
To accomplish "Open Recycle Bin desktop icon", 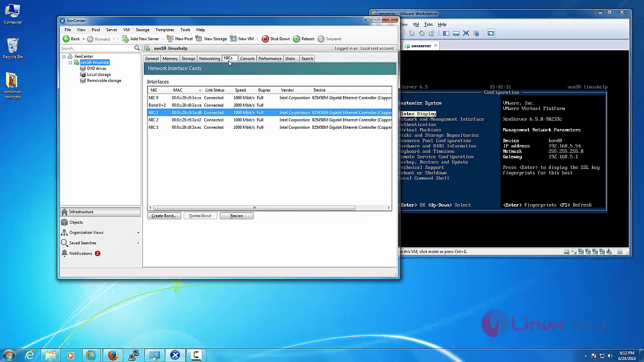I will click(x=13, y=49).
